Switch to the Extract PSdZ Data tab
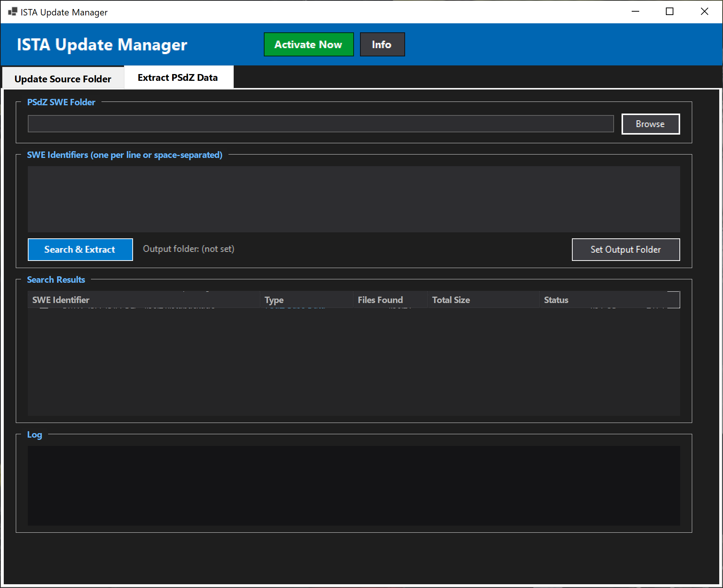Viewport: 723px width, 588px height. (x=178, y=77)
